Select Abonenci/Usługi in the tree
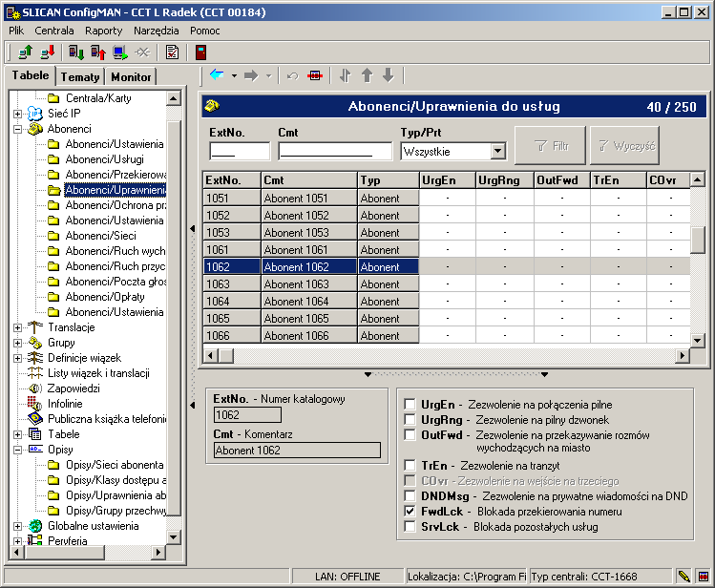The height and width of the screenshot is (588, 715). pos(104,159)
